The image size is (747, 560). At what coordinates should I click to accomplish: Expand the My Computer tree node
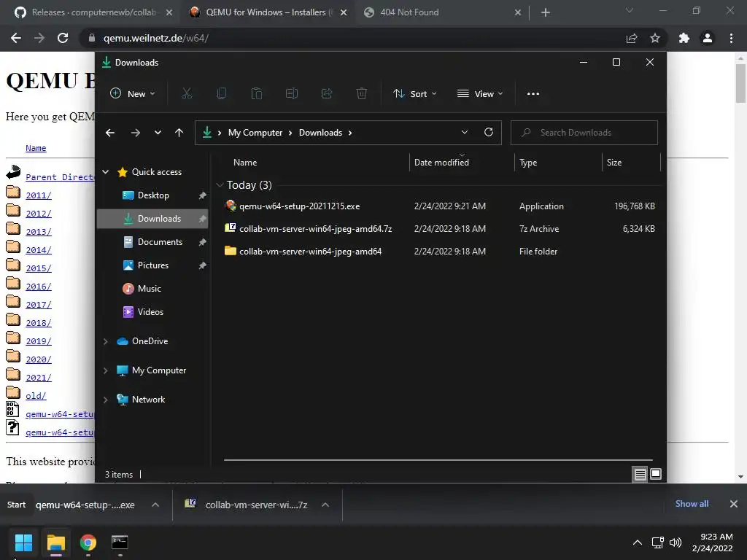tap(105, 370)
